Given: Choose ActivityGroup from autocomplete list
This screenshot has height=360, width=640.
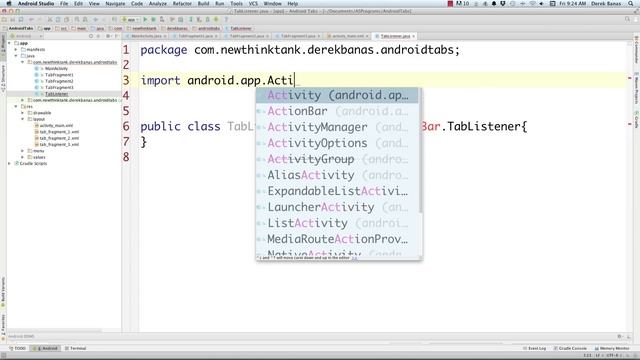Looking at the screenshot, I should coord(337,159).
